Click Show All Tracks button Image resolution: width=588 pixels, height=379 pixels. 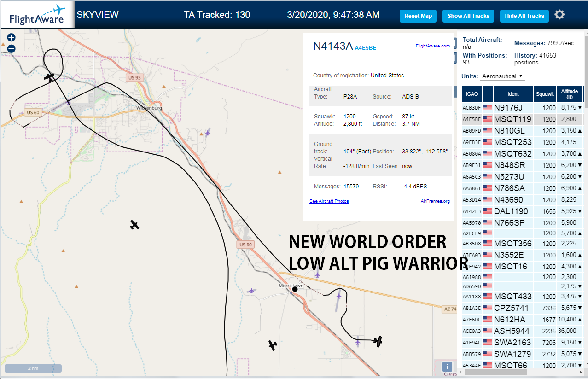[x=468, y=16]
